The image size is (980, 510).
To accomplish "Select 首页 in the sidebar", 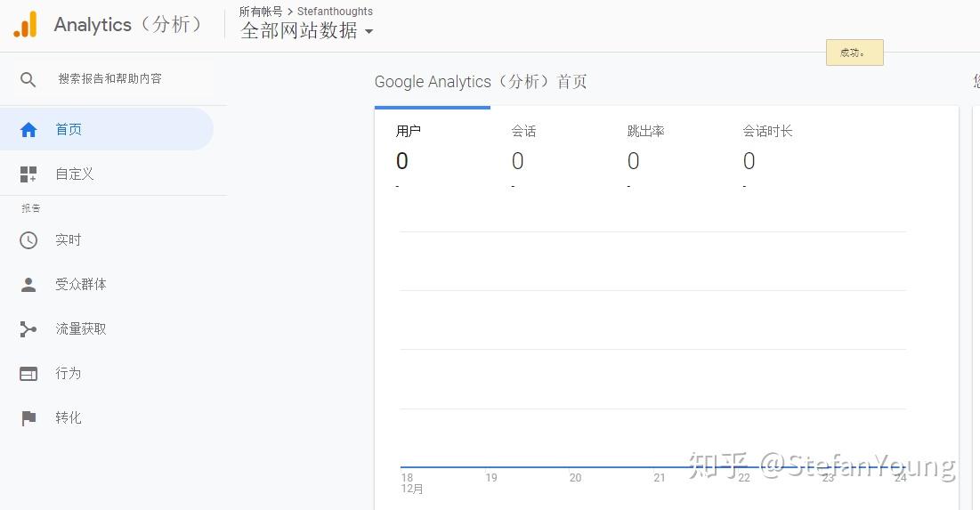I will (x=106, y=129).
